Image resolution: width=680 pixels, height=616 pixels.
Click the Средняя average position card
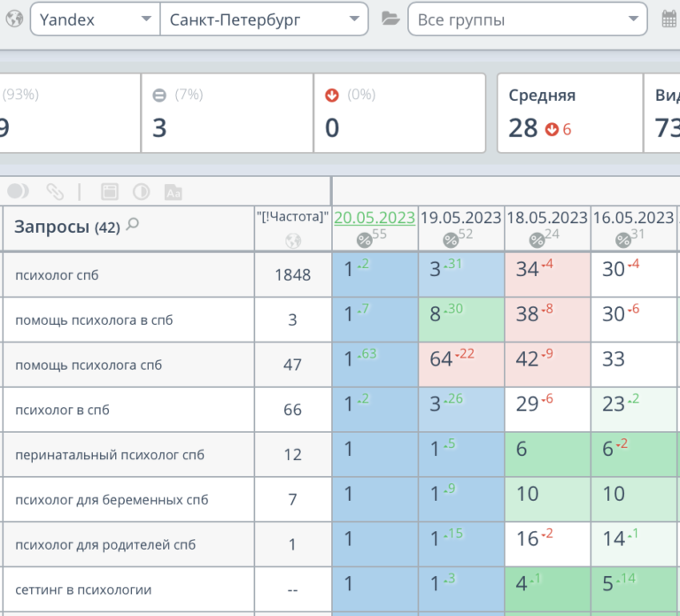[x=569, y=113]
